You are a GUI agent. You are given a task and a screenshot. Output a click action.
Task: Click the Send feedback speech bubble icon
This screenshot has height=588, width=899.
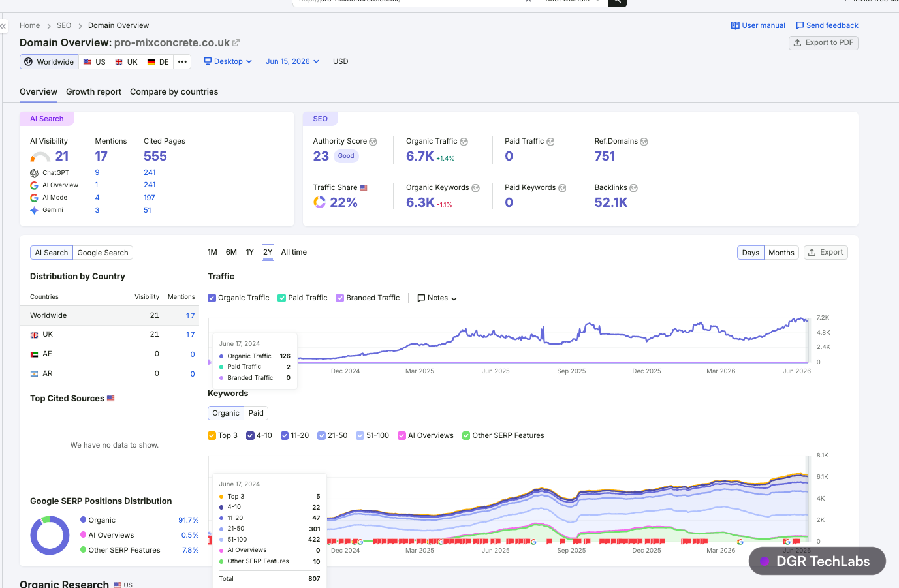800,25
